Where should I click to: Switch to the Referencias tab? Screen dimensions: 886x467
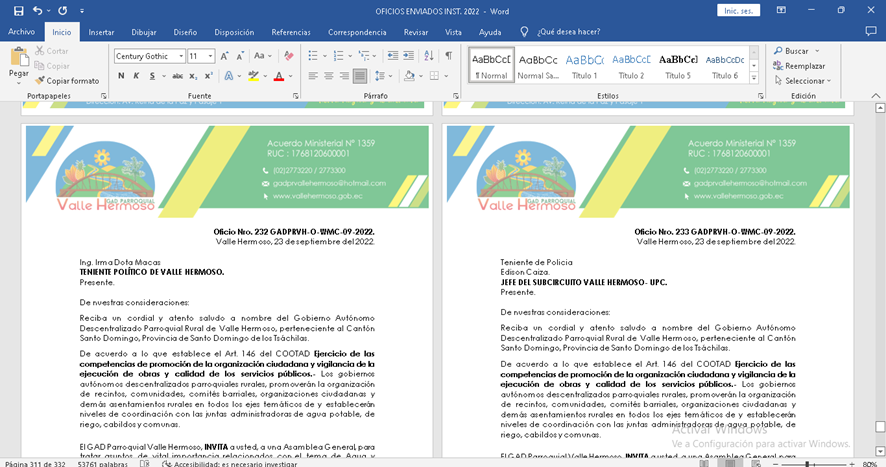click(x=291, y=32)
